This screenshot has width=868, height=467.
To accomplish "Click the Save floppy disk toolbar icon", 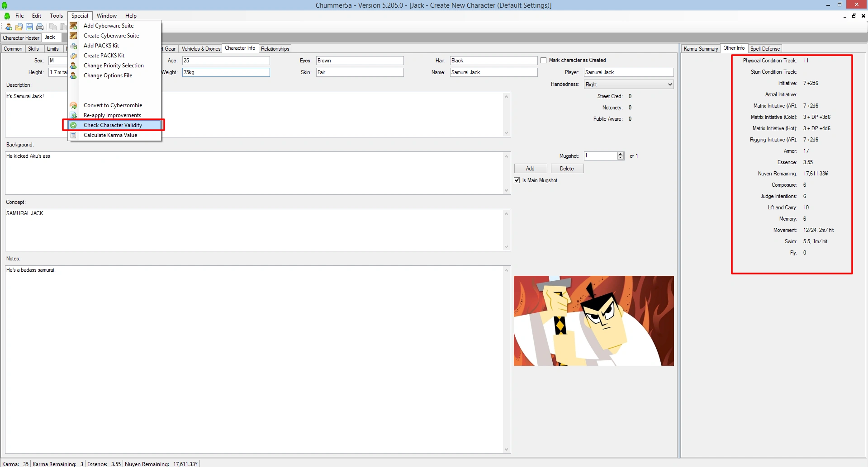I will pyautogui.click(x=29, y=27).
